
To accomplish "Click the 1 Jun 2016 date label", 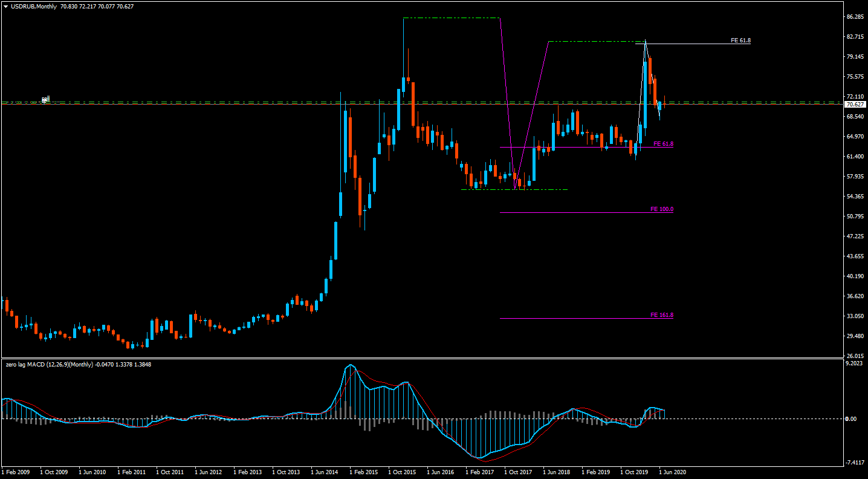I will coord(441,472).
